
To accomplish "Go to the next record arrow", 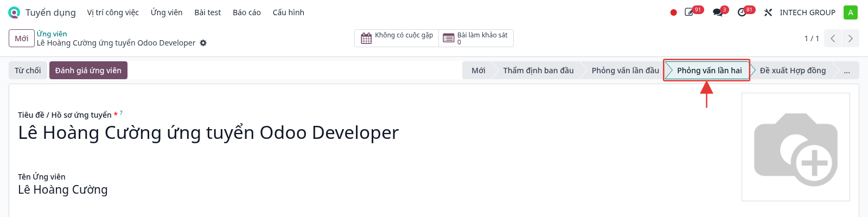I will pos(850,39).
